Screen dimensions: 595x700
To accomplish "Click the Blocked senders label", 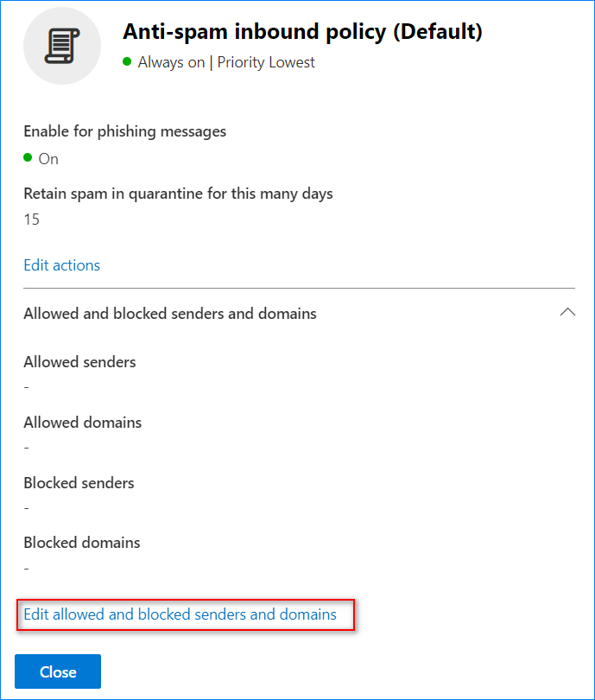I will 79,483.
